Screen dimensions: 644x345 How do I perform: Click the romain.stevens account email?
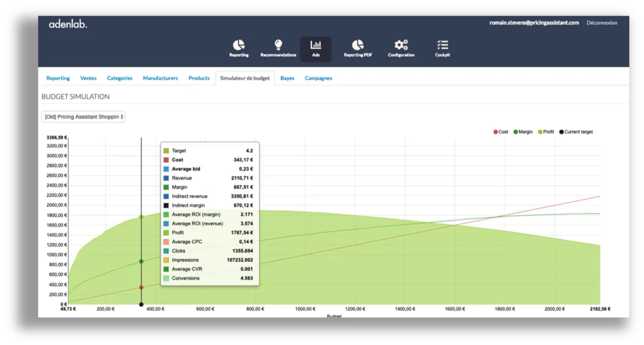[534, 23]
